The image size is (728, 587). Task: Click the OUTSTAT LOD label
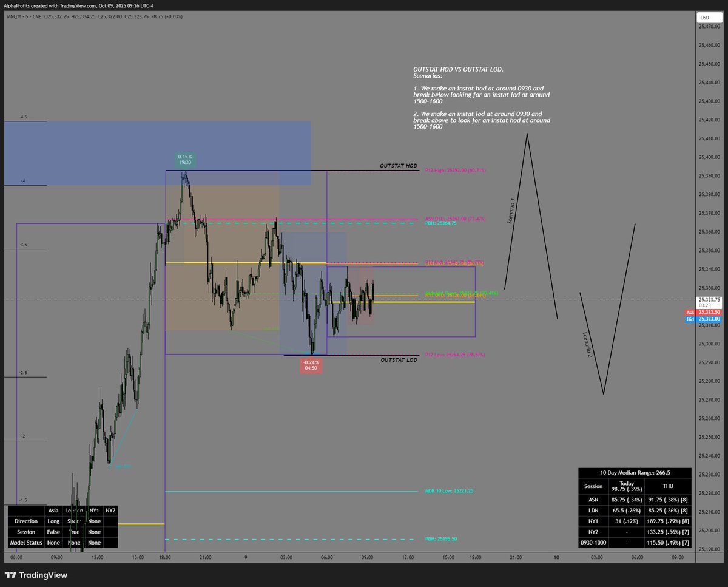tap(399, 360)
